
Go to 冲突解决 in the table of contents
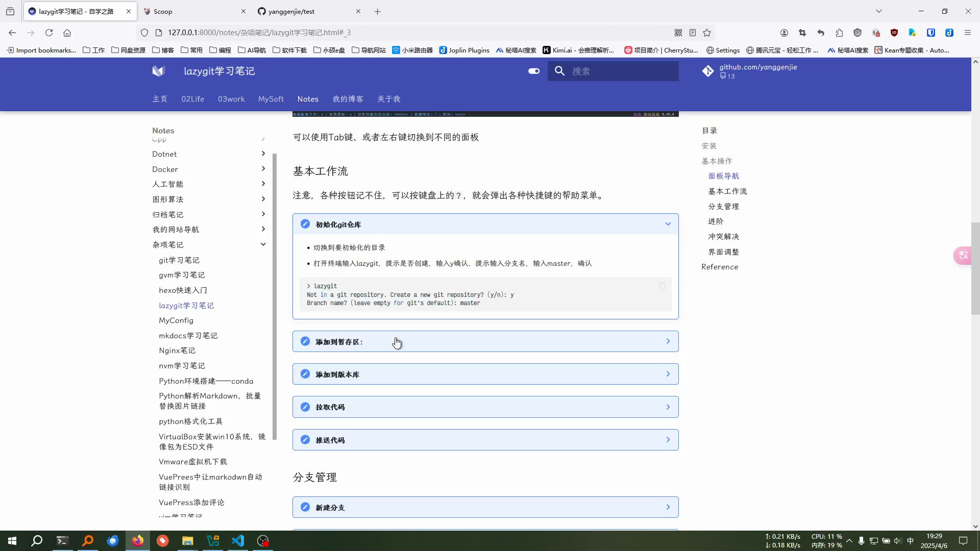(x=723, y=237)
